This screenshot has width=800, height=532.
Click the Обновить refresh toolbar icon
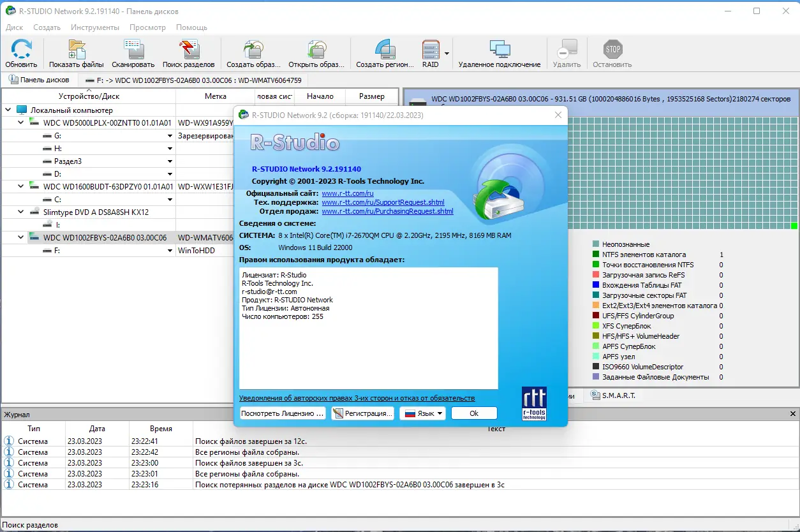coord(21,50)
